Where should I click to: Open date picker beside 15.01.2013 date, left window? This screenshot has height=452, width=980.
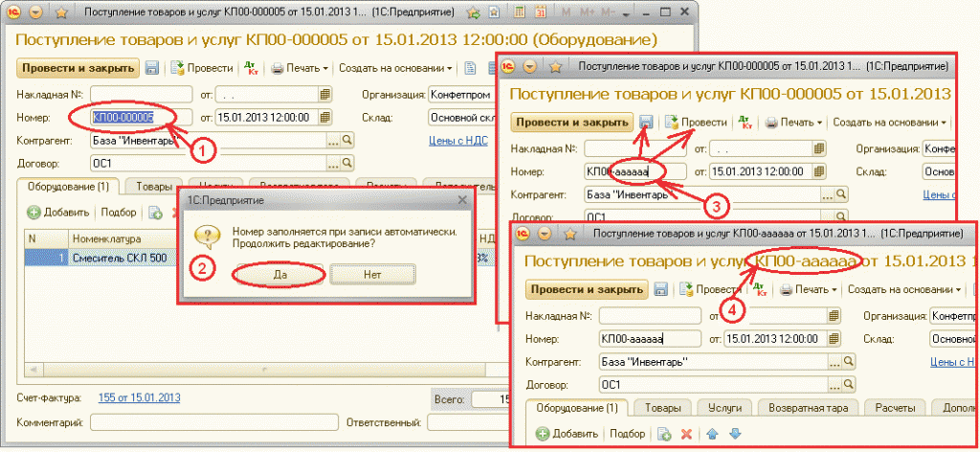(x=325, y=117)
